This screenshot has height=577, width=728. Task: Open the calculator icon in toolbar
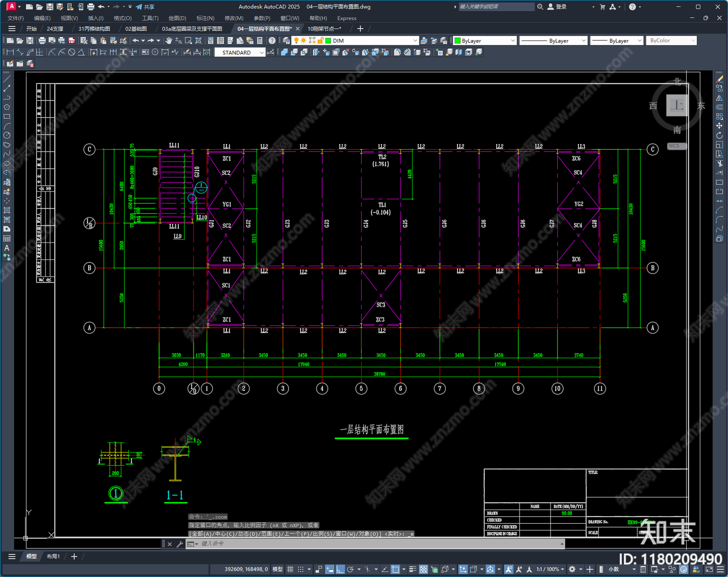click(260, 40)
